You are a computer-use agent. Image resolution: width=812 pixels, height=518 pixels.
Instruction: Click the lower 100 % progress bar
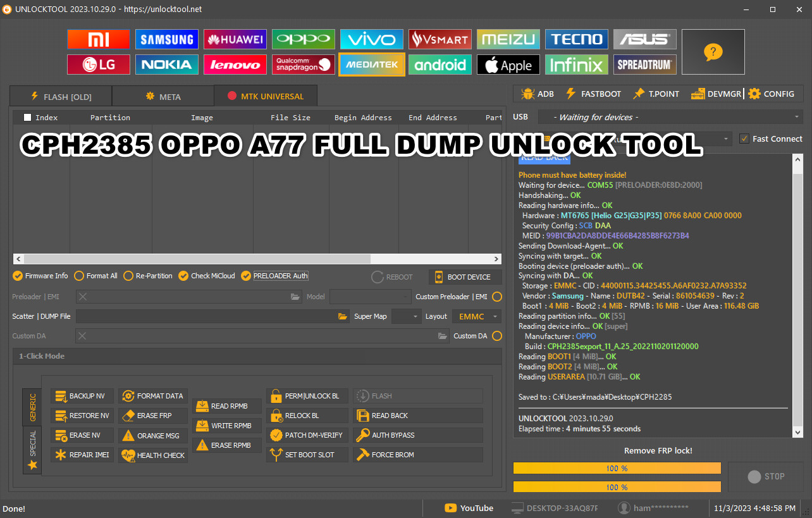617,487
